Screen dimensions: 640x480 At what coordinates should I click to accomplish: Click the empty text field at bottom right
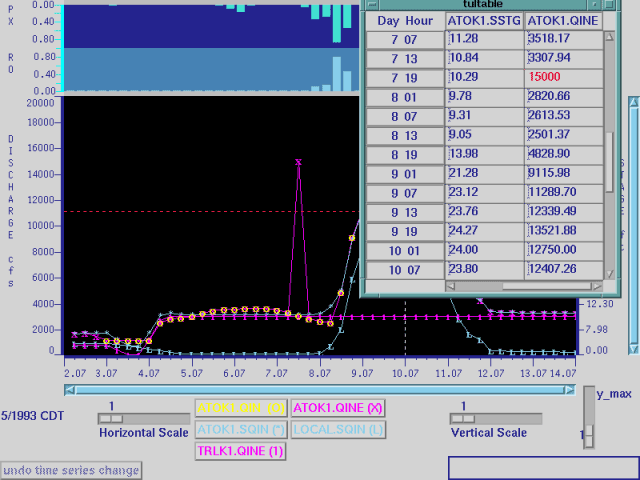544,468
